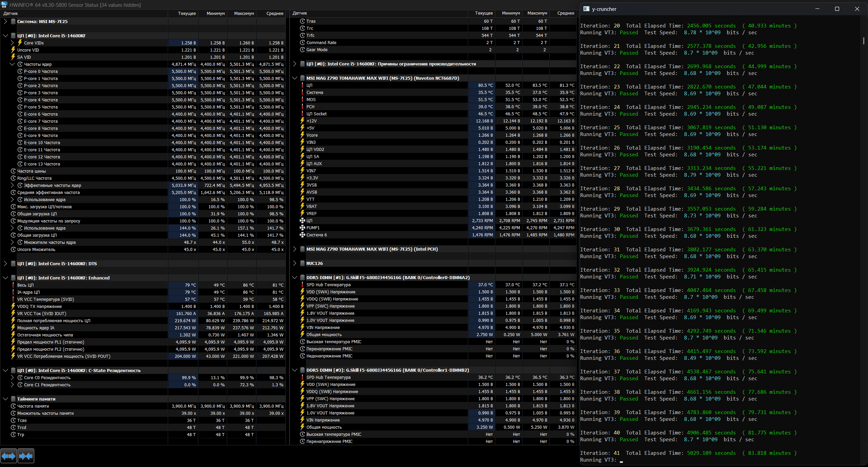Click the clock icon beside Command Rate

coord(302,42)
